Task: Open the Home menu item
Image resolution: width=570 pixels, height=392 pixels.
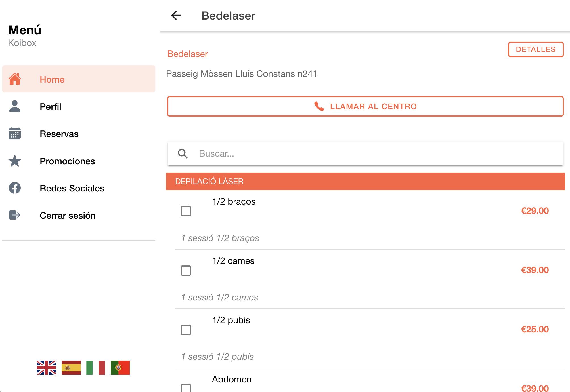Action: (79, 79)
